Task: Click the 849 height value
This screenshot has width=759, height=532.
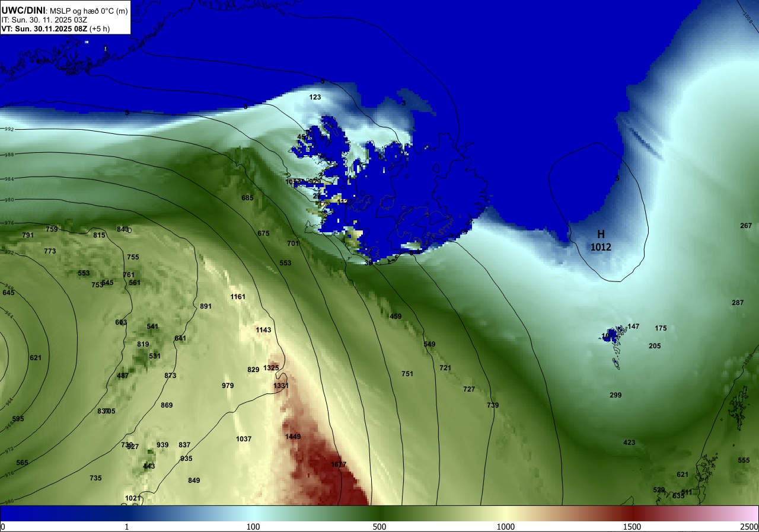Action: point(194,480)
